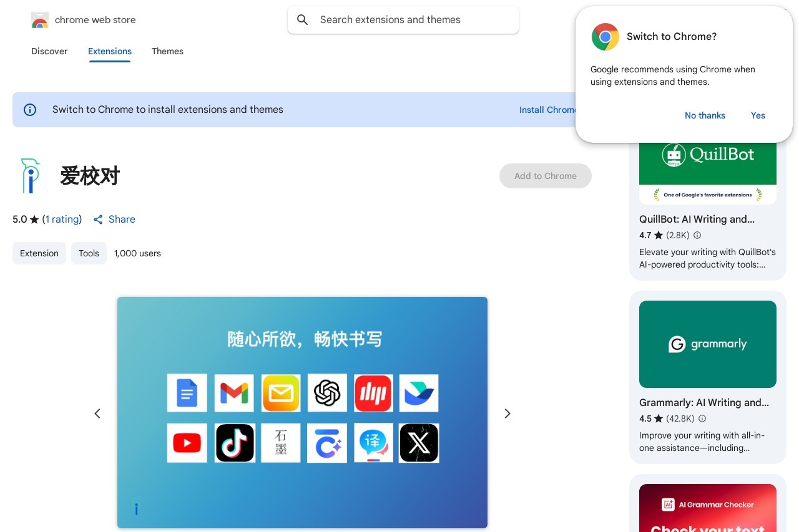
Task: Focus the Search extensions and themes field
Action: 403,20
